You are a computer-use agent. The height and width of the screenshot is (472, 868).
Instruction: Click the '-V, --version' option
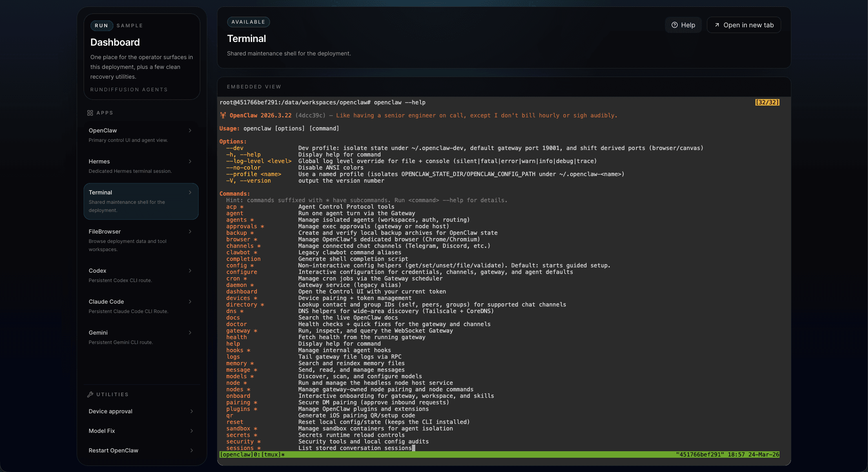(248, 181)
